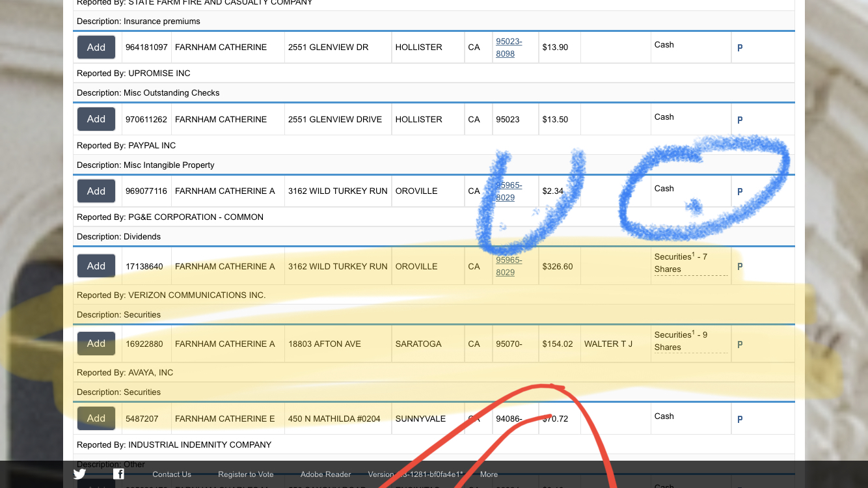
Task: Add Industrial Indemnity property 5487207
Action: pyautogui.click(x=96, y=418)
